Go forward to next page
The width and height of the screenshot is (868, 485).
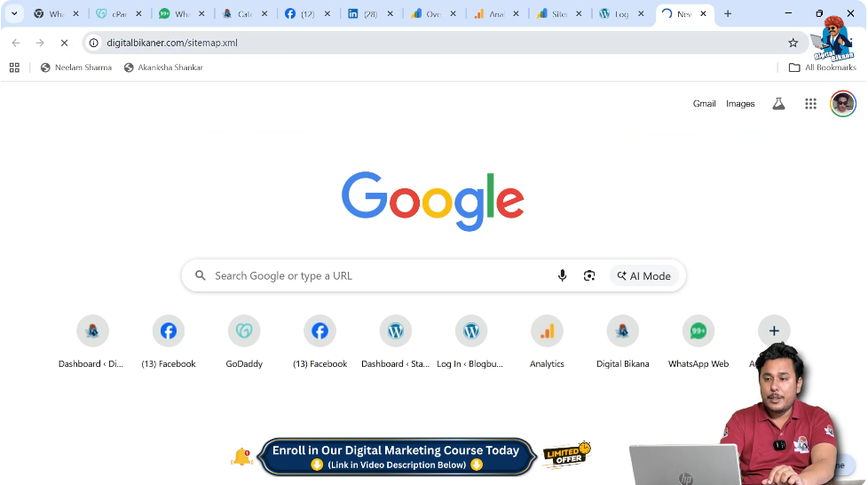pos(40,43)
